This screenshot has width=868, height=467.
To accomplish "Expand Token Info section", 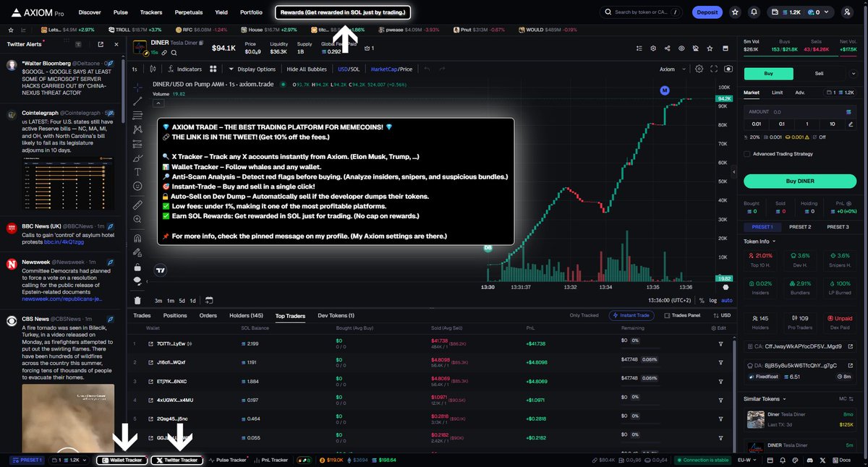I will pyautogui.click(x=759, y=241).
